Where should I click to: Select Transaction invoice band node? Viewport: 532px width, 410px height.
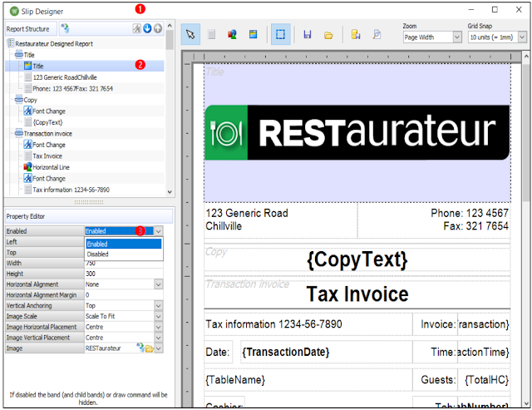[x=48, y=133]
